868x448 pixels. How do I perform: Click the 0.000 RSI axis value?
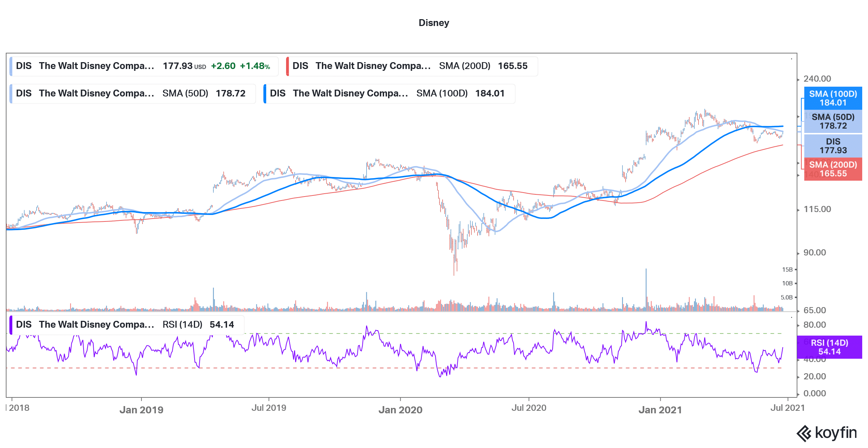click(814, 393)
